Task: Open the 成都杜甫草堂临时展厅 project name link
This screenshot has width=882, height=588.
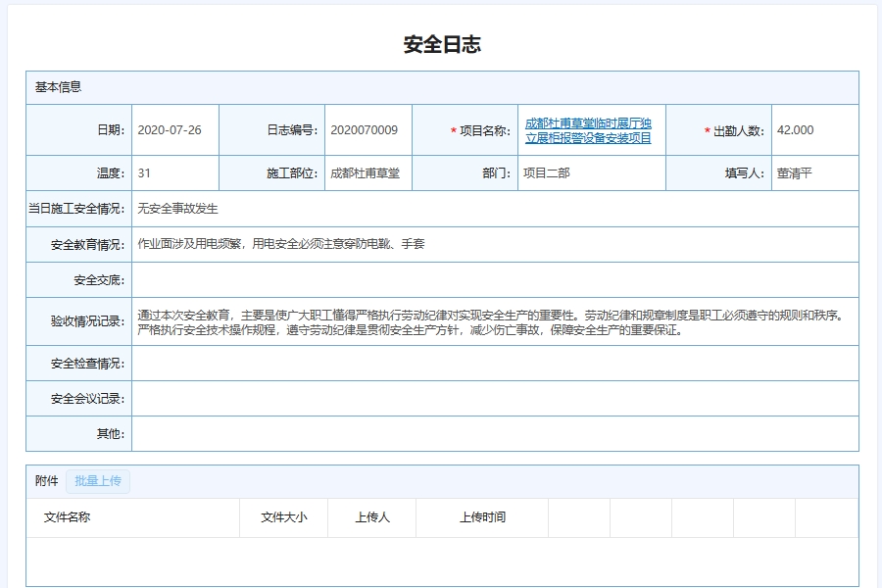Action: click(x=588, y=130)
